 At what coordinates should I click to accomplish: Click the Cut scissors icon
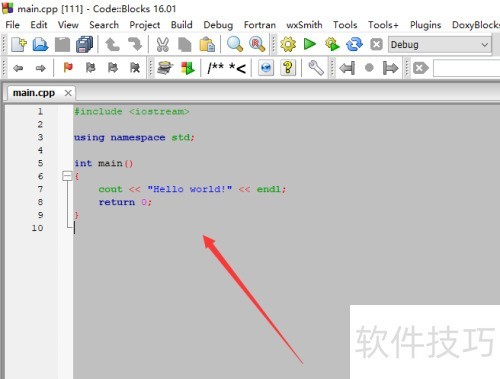coord(163,44)
